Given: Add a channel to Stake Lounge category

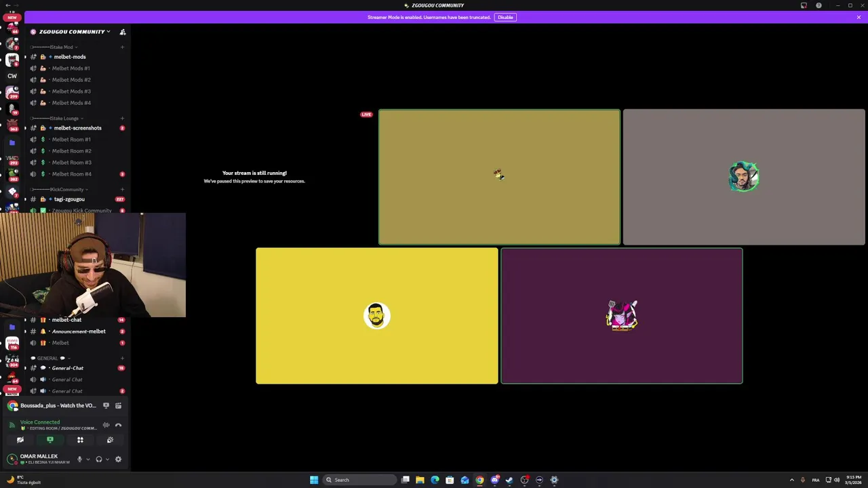Looking at the screenshot, I should pos(123,119).
